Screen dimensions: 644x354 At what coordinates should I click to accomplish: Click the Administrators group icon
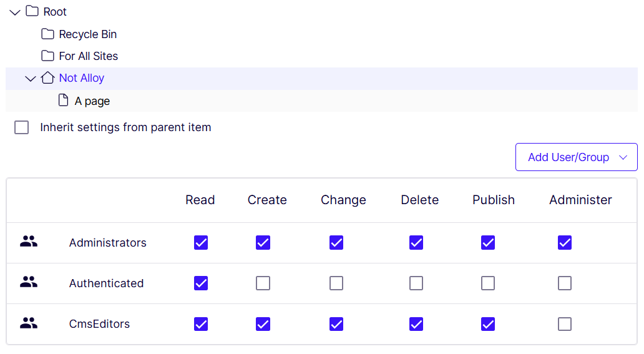pyautogui.click(x=29, y=242)
